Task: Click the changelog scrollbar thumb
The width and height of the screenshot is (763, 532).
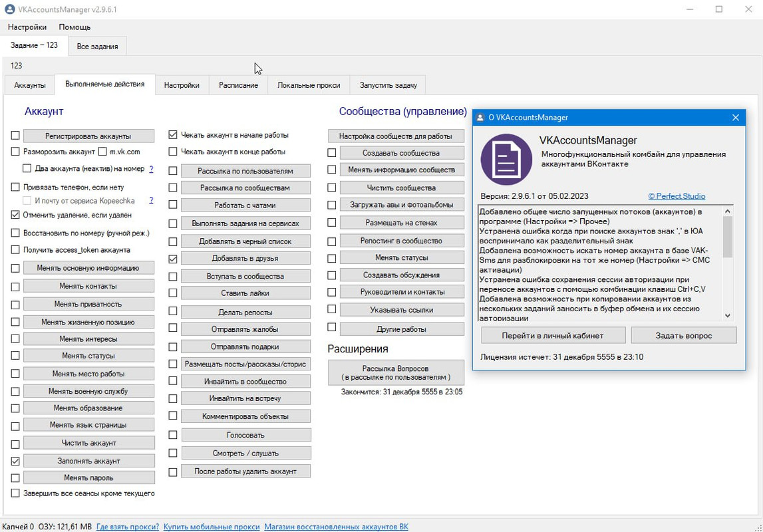Action: pos(728,237)
